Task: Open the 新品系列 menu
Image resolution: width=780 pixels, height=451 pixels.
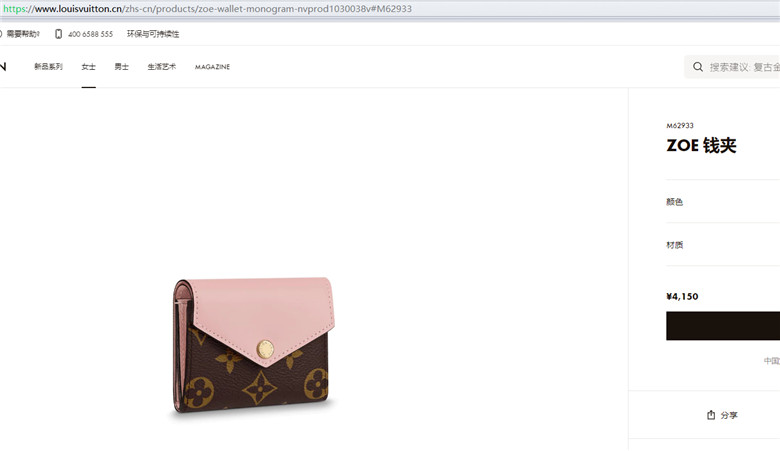Action: point(48,67)
